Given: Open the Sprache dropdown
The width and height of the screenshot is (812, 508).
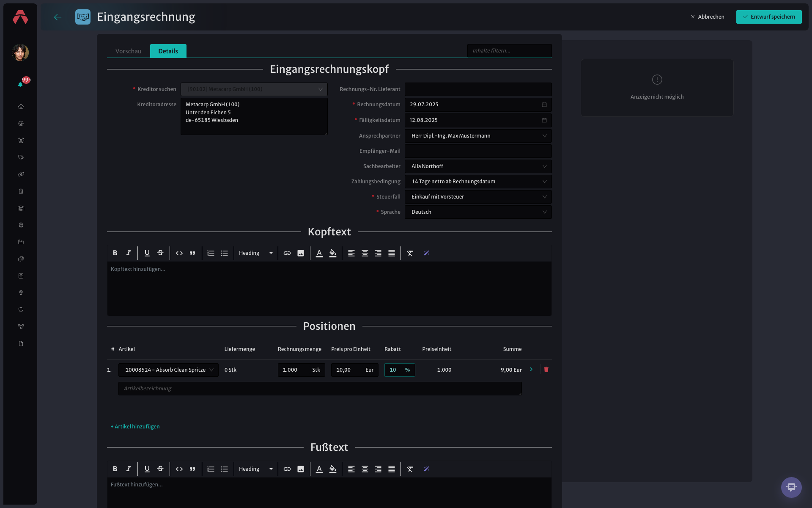Looking at the screenshot, I should 478,212.
